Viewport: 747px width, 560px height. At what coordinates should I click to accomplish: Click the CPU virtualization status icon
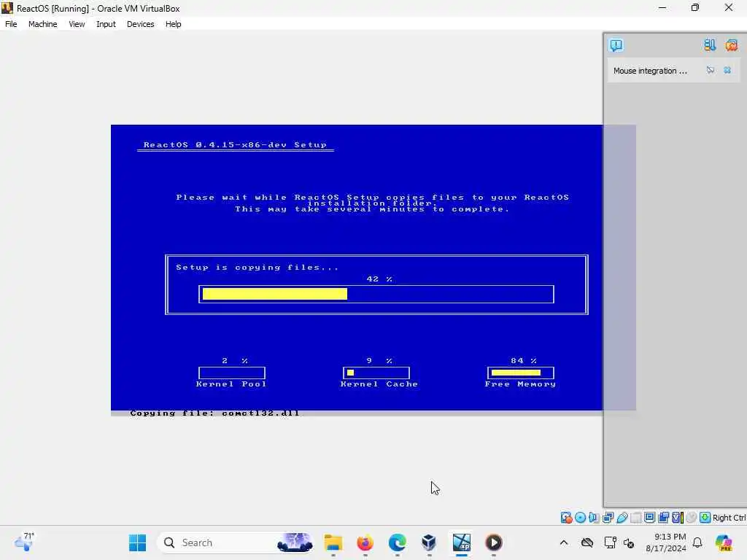click(x=678, y=518)
